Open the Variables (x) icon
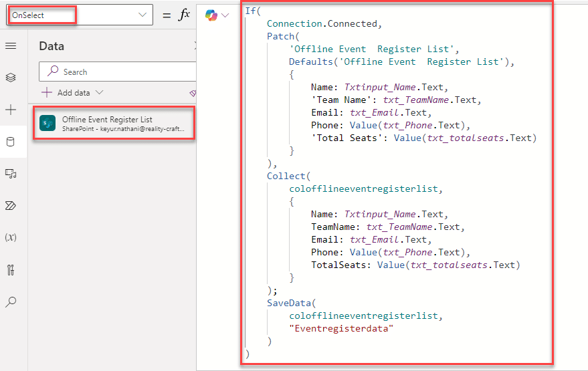588x371 pixels. [x=11, y=237]
